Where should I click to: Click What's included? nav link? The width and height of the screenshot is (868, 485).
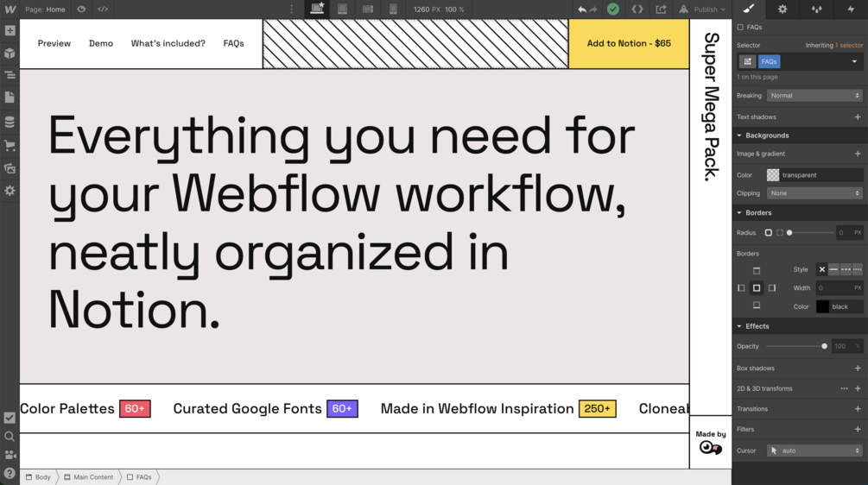click(x=168, y=43)
